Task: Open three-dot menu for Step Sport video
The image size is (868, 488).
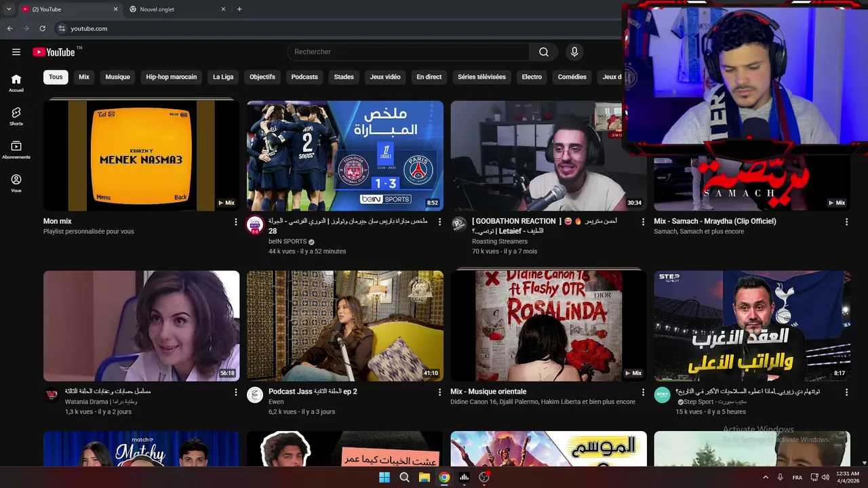Action: point(846,392)
